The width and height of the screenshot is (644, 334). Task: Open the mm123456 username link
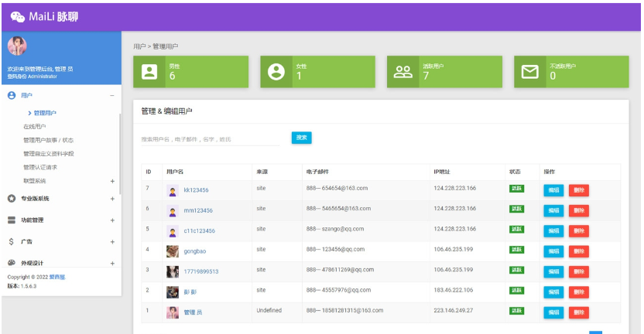coord(198,210)
